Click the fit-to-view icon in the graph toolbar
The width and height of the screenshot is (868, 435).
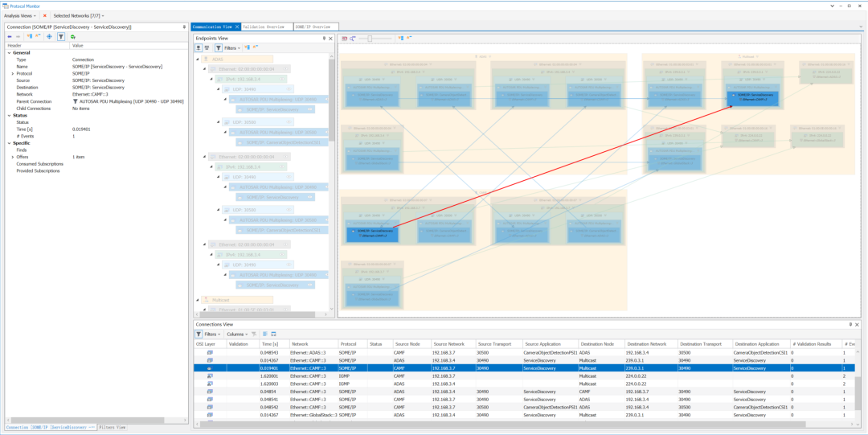(344, 39)
